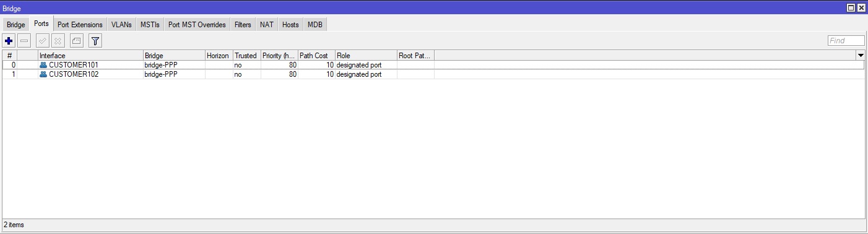Switch to the MSTIs tab
This screenshot has width=868, height=234.
pos(150,25)
